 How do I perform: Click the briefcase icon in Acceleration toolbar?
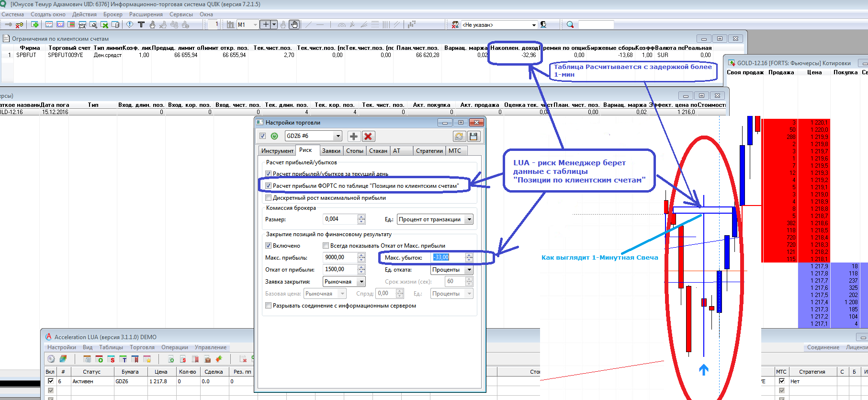click(207, 359)
